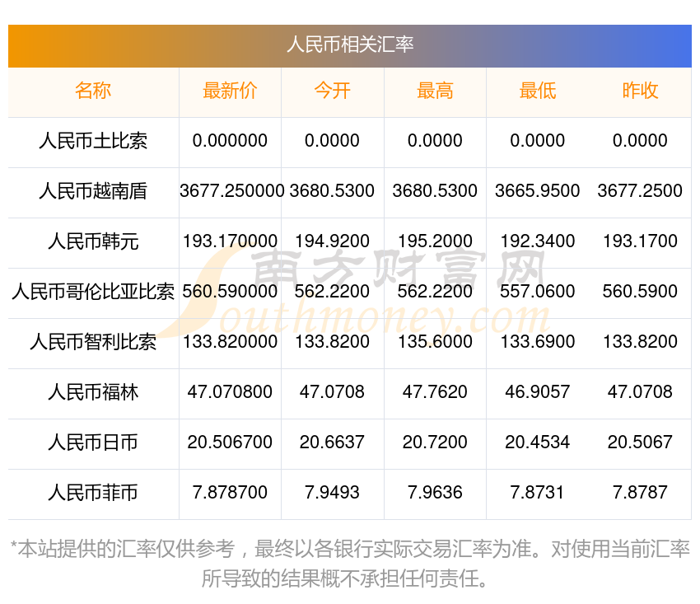
Task: Click the value 3677.250000
Action: click(231, 191)
